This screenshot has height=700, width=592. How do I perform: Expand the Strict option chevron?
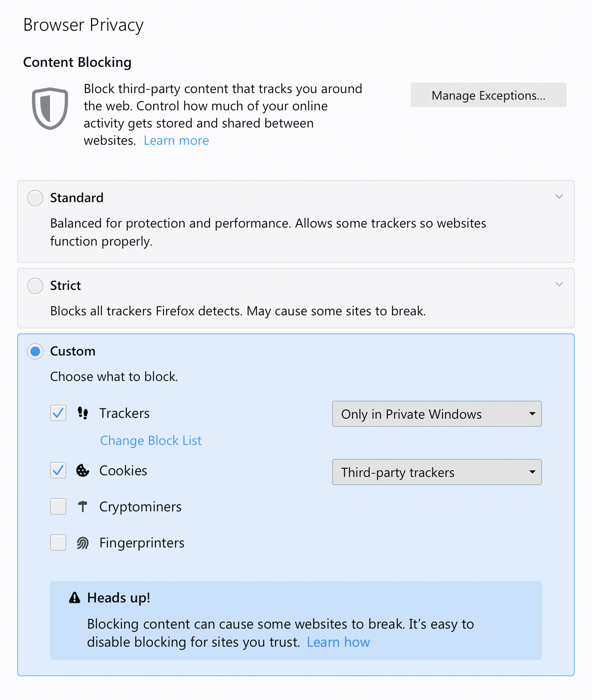pyautogui.click(x=559, y=284)
